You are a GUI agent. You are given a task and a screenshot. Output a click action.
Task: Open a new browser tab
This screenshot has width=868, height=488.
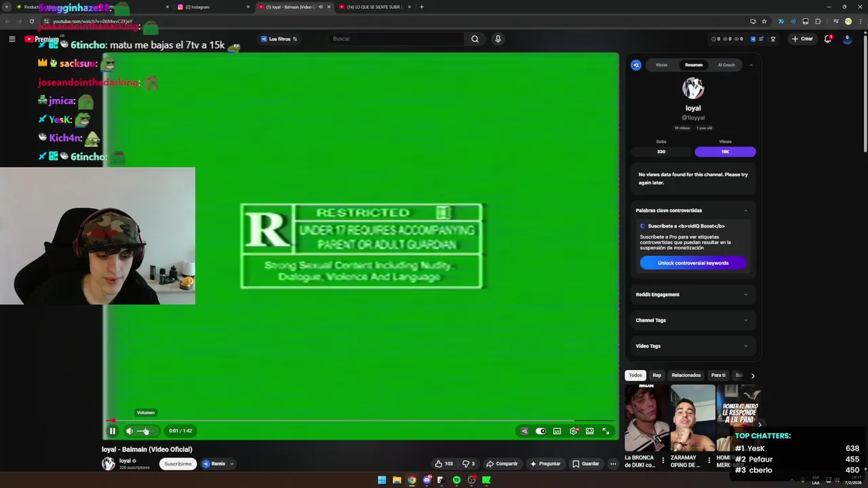point(422,7)
